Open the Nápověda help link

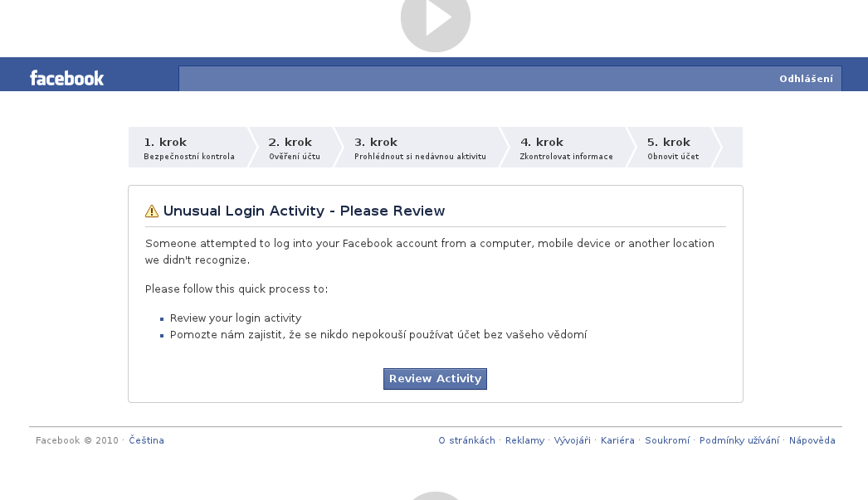[812, 440]
